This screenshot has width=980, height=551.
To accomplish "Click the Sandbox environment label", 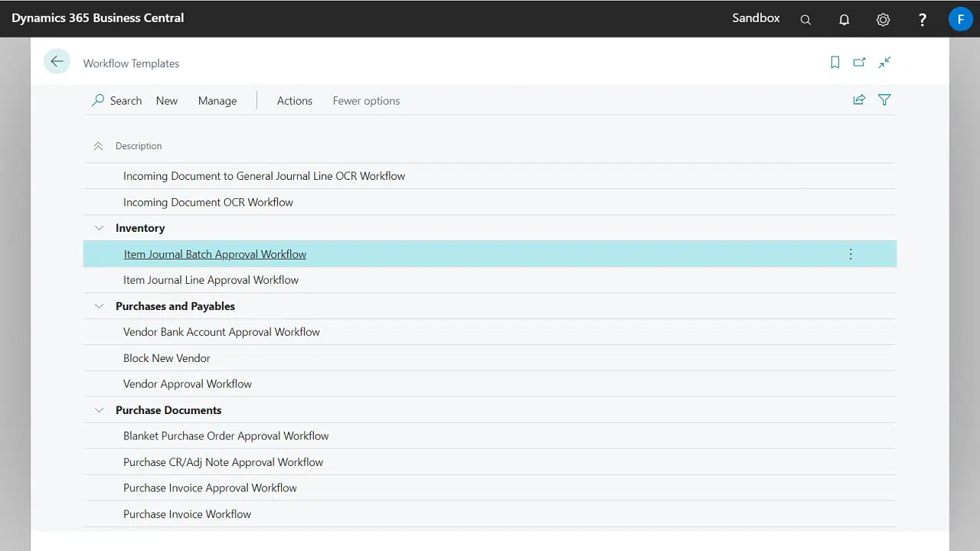I will click(x=756, y=18).
